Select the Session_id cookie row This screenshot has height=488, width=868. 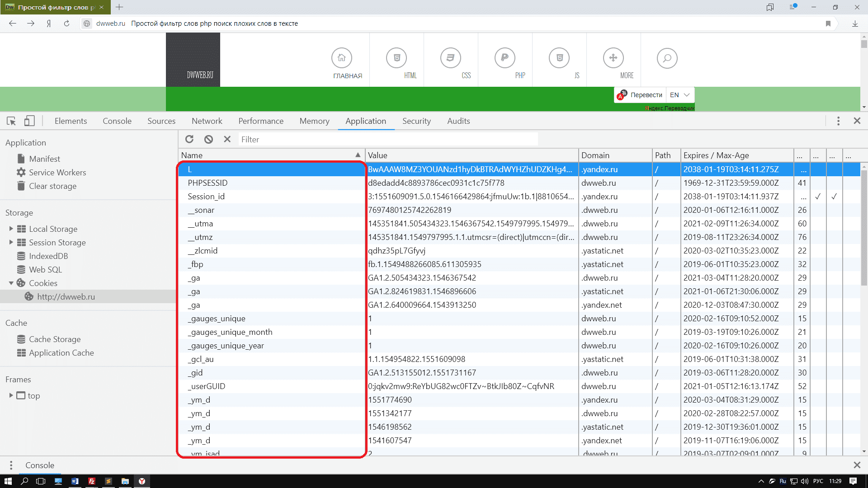click(519, 196)
